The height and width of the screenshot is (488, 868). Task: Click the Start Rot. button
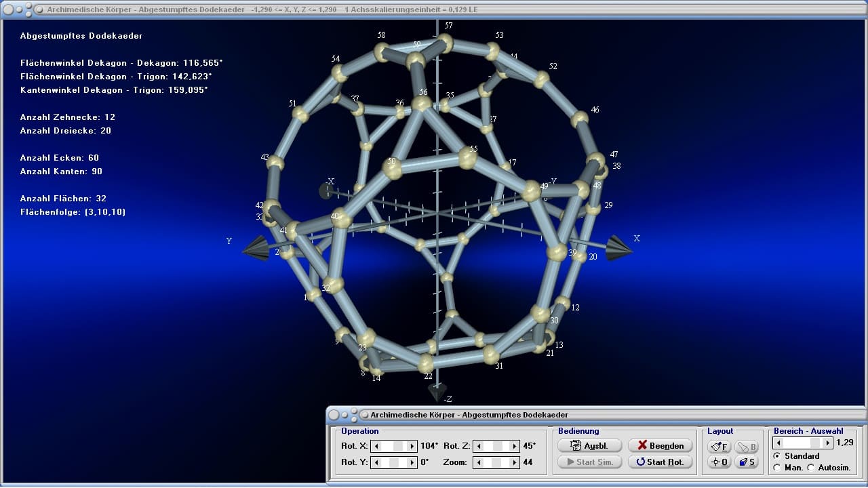[660, 462]
